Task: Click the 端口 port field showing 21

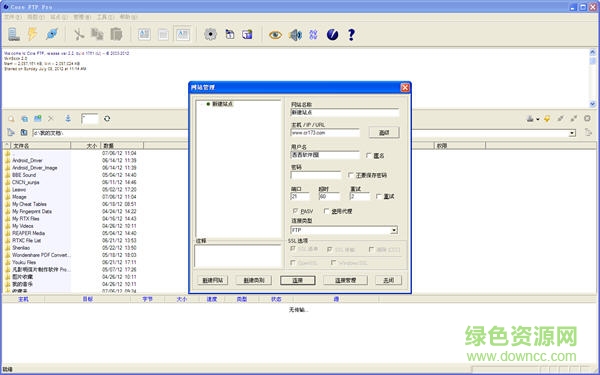Action: 300,196
